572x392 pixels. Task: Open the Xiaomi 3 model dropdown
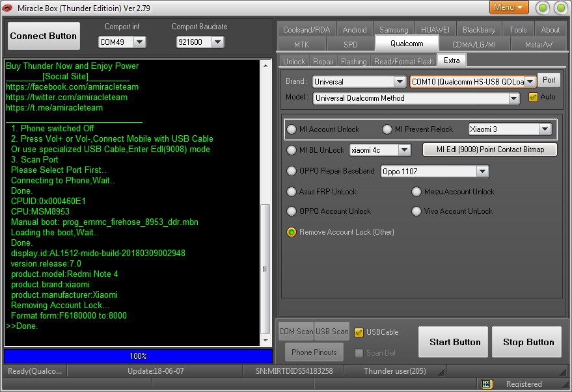point(545,129)
